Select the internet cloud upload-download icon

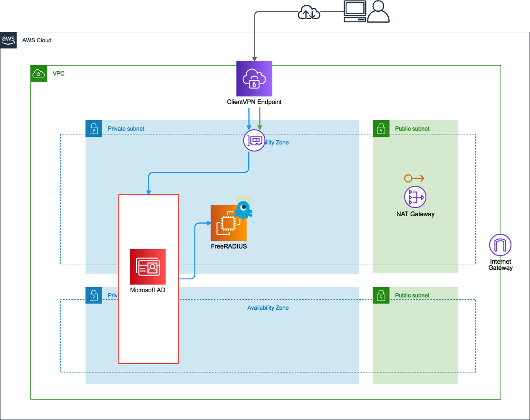[309, 12]
